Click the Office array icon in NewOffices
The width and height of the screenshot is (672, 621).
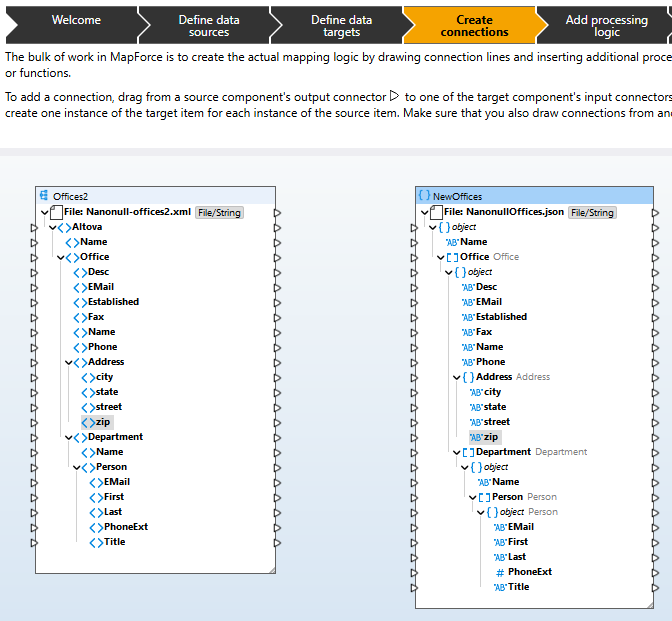pos(452,257)
